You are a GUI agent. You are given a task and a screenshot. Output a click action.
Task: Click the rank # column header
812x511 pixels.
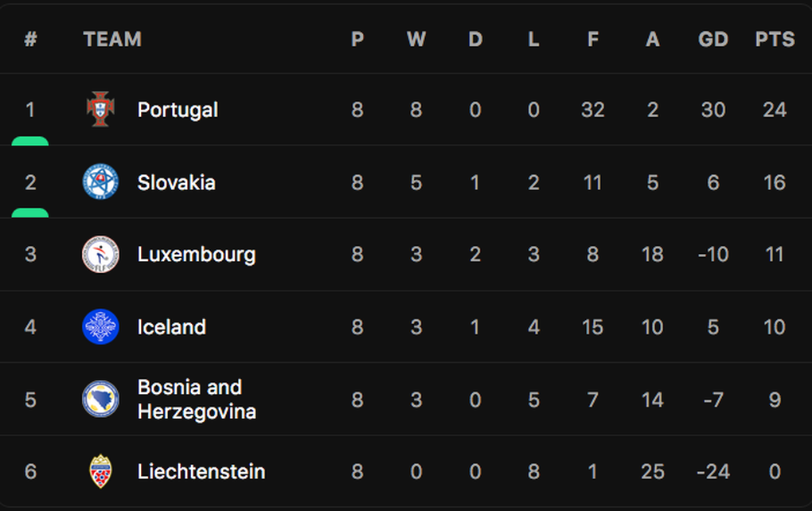[x=30, y=39]
